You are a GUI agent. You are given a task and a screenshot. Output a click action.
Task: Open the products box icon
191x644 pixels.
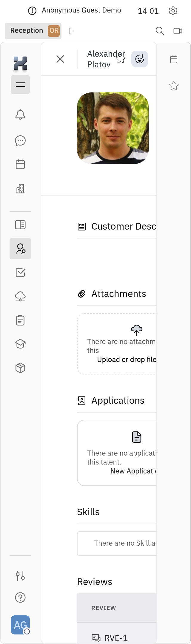pyautogui.click(x=20, y=368)
